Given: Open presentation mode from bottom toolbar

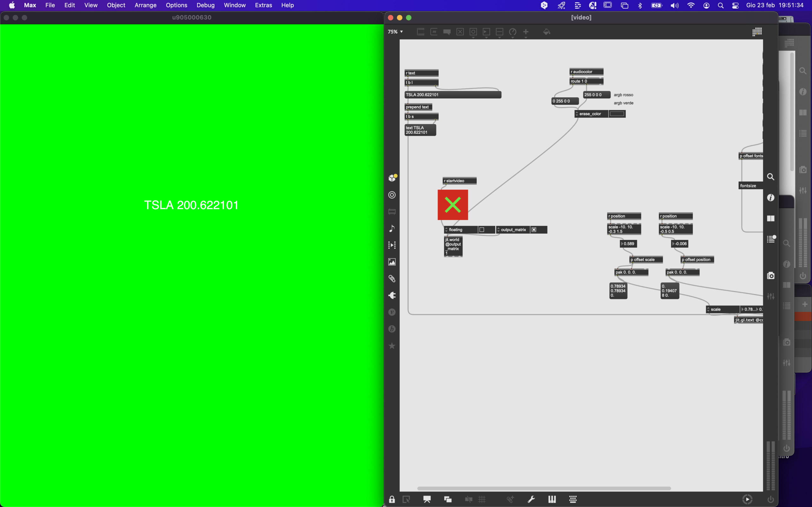Looking at the screenshot, I should coord(427,499).
